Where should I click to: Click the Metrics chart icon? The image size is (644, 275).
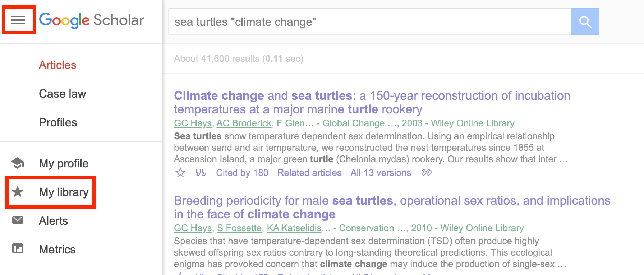click(x=18, y=249)
